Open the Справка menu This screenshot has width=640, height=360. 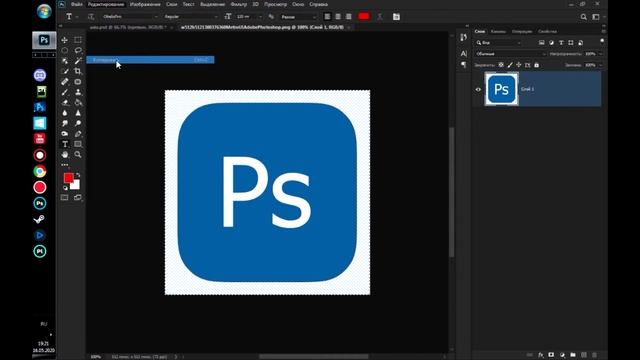318,4
